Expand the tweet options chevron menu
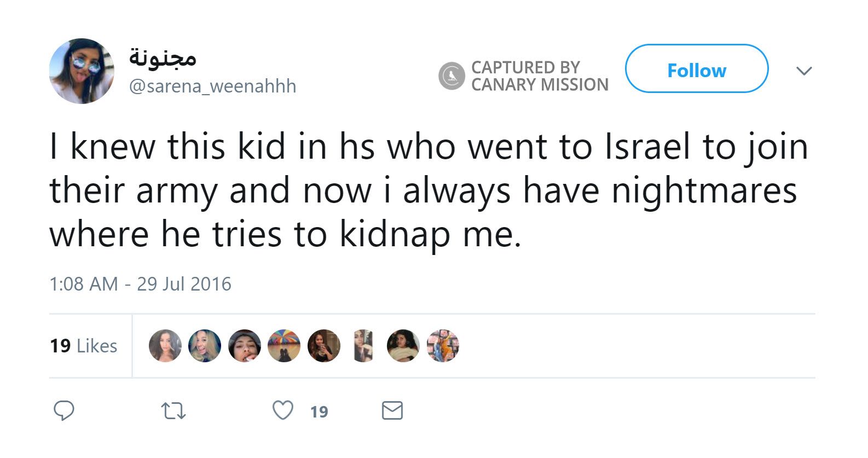The height and width of the screenshot is (458, 868). coord(803,71)
